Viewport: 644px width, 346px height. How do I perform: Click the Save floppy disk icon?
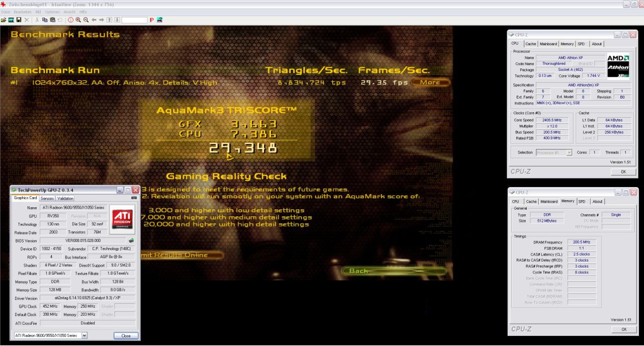point(19,20)
